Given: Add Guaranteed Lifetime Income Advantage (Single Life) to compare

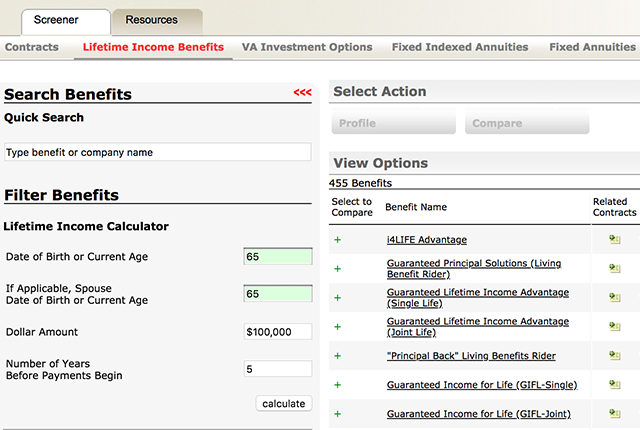Looking at the screenshot, I should tap(337, 298).
